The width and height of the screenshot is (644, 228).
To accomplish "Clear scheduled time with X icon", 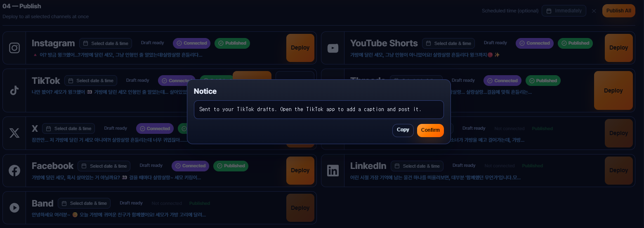I will tap(594, 11).
